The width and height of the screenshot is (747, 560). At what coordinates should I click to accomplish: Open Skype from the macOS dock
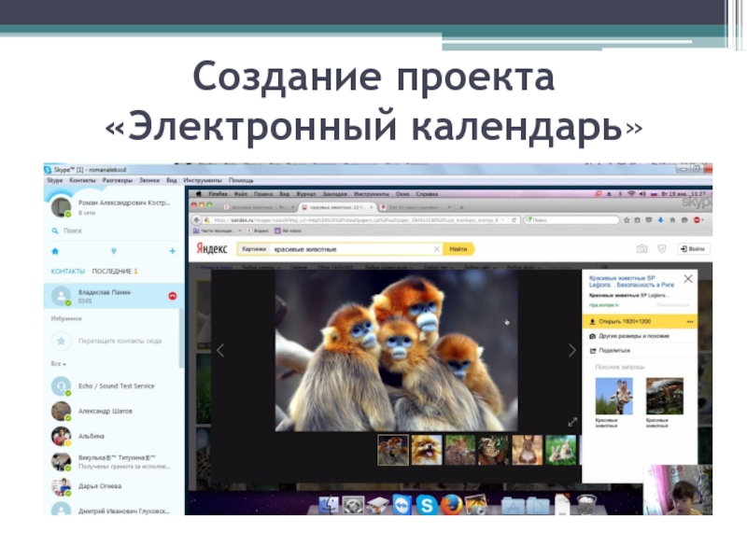(427, 505)
